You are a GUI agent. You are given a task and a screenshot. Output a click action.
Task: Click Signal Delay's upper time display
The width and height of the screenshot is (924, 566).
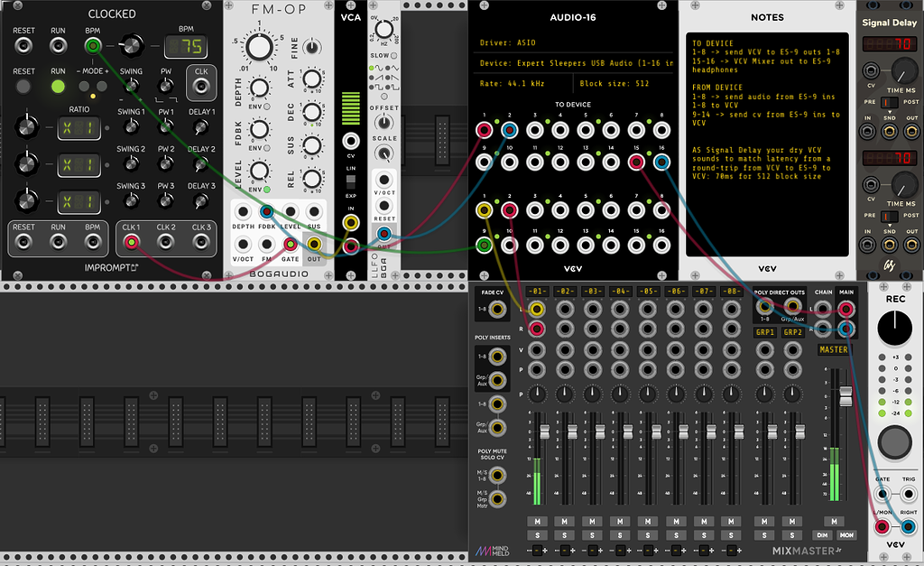889,44
